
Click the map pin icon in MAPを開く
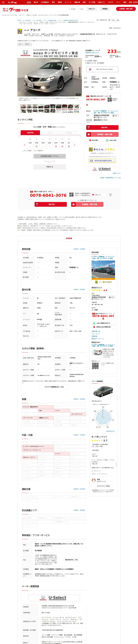point(90,140)
